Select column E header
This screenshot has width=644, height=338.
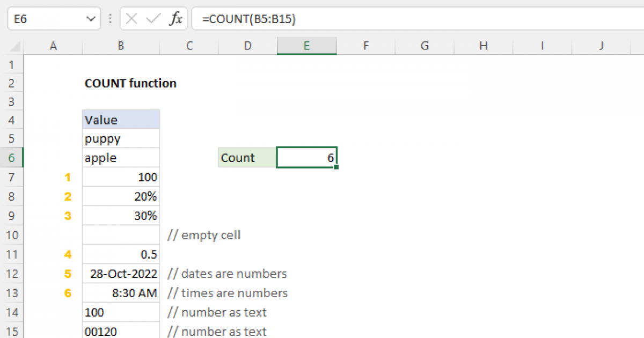(306, 46)
